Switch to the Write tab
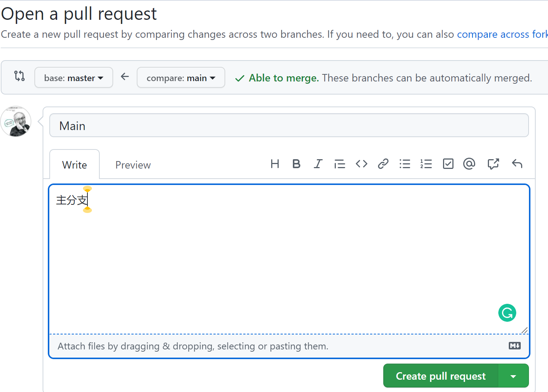 75,165
